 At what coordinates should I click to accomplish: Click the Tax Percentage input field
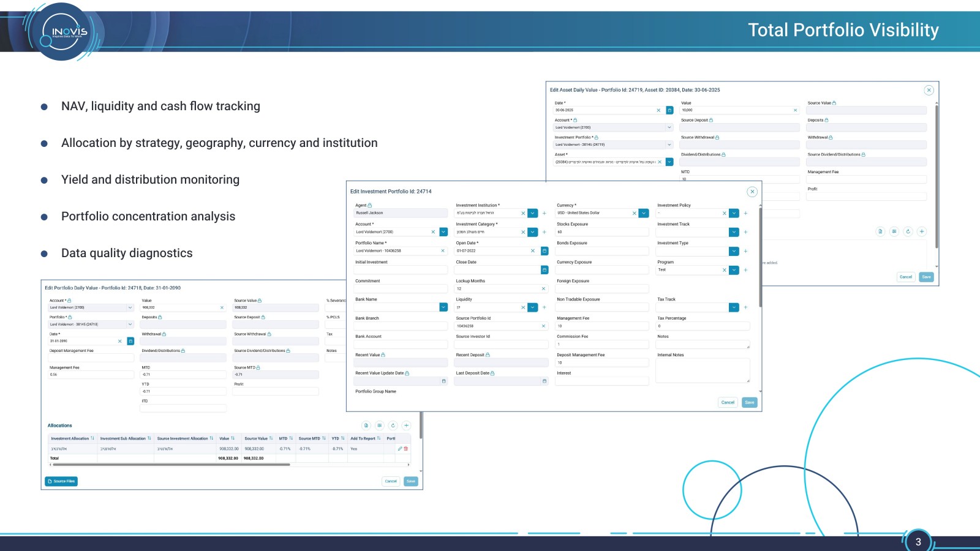(703, 326)
